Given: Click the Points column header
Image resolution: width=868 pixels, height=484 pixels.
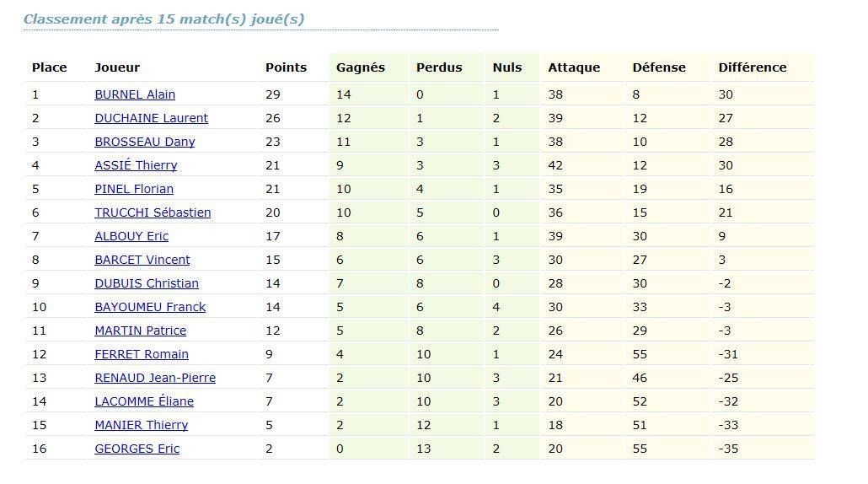Looking at the screenshot, I should [x=286, y=67].
